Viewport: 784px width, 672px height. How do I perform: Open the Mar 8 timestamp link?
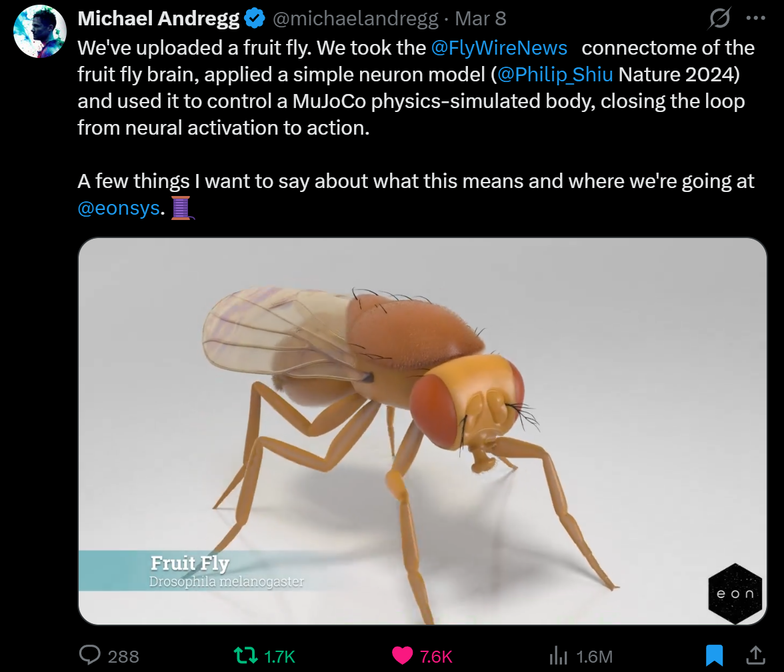coord(480,18)
